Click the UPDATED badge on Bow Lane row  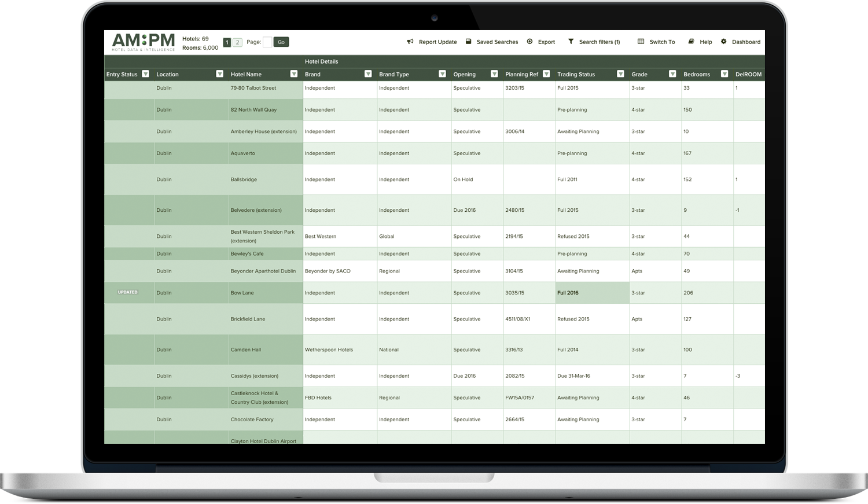point(128,292)
